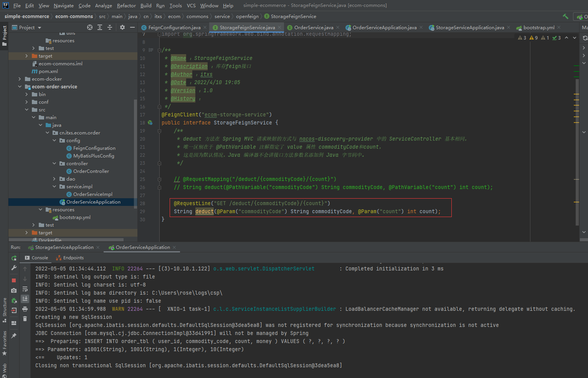Stop the running app with red square
This screenshot has height=378, width=588.
14,280
